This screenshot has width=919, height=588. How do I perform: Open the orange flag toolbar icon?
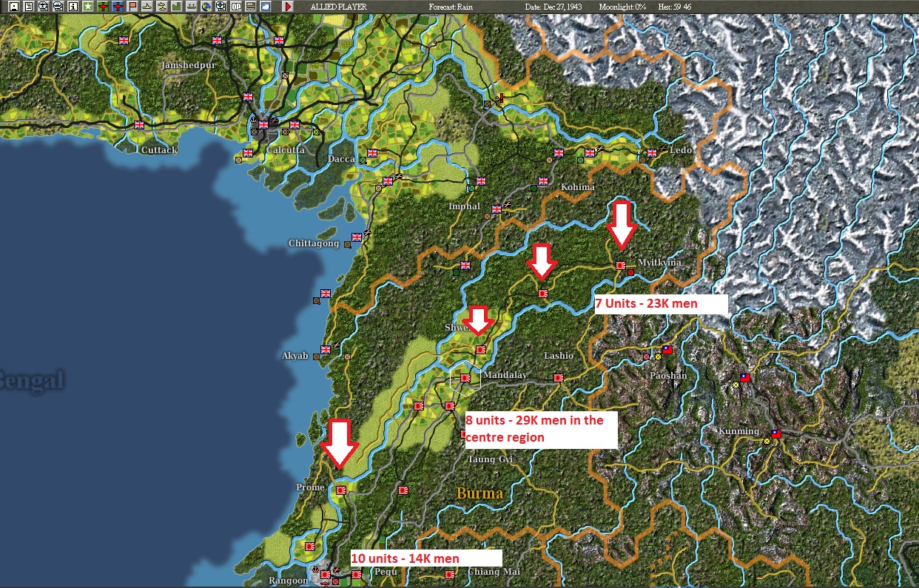point(132,7)
